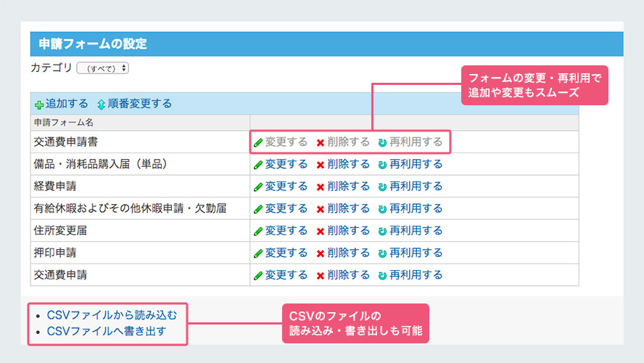Click the red X icon for 住所変更届

(x=320, y=232)
